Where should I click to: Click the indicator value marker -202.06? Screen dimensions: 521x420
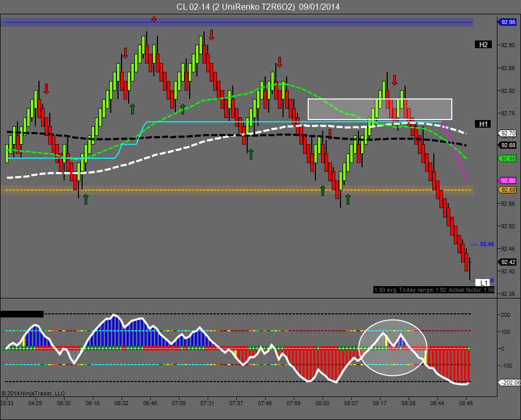(510, 383)
